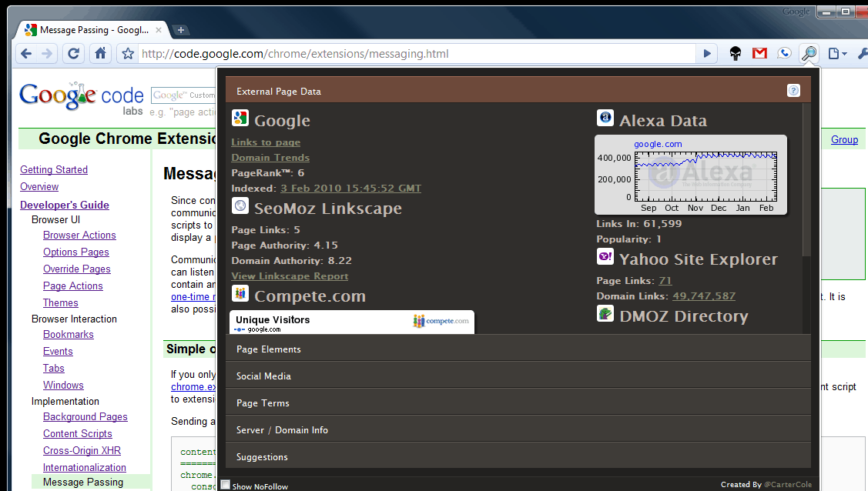This screenshot has height=491, width=868.
Task: Go to the browser home page
Action: [x=100, y=54]
